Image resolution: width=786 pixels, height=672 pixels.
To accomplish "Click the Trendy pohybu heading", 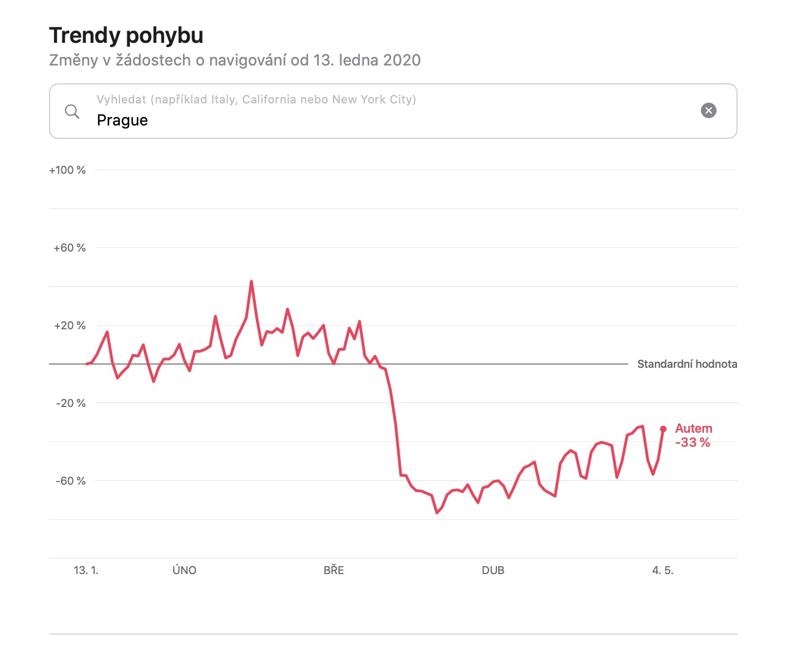I will (126, 35).
